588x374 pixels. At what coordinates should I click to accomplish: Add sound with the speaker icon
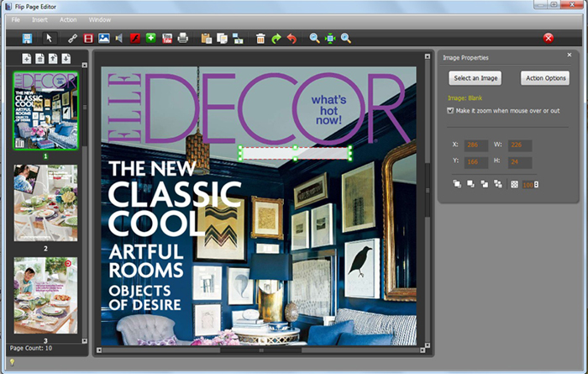[x=119, y=39]
